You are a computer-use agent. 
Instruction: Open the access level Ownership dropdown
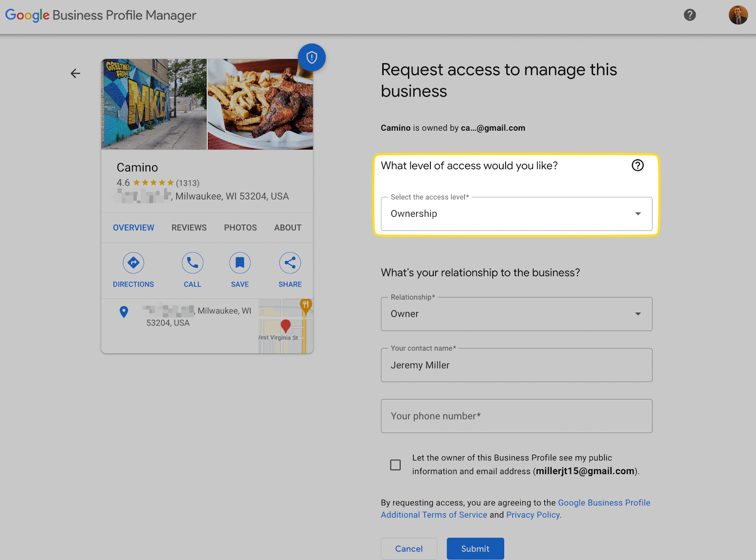516,214
